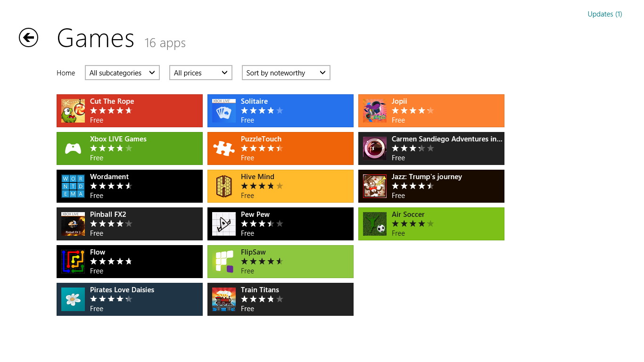Click the Xbox LIVE Games title text
This screenshot has height=362, width=644.
pos(118,139)
